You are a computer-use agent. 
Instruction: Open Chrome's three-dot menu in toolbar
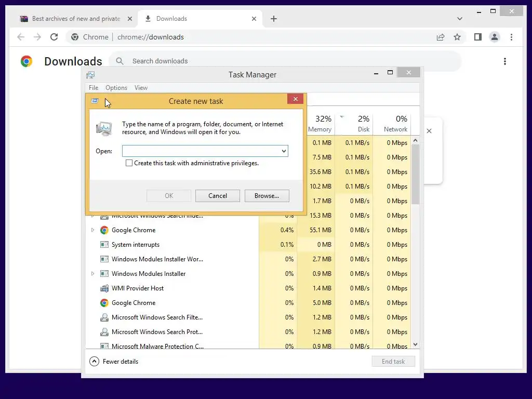[511, 37]
